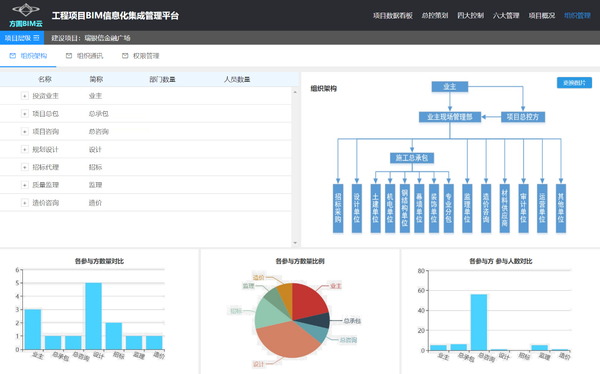The height and width of the screenshot is (374, 600).
Task: Click the 项目总控方 org chart box
Action: click(523, 117)
